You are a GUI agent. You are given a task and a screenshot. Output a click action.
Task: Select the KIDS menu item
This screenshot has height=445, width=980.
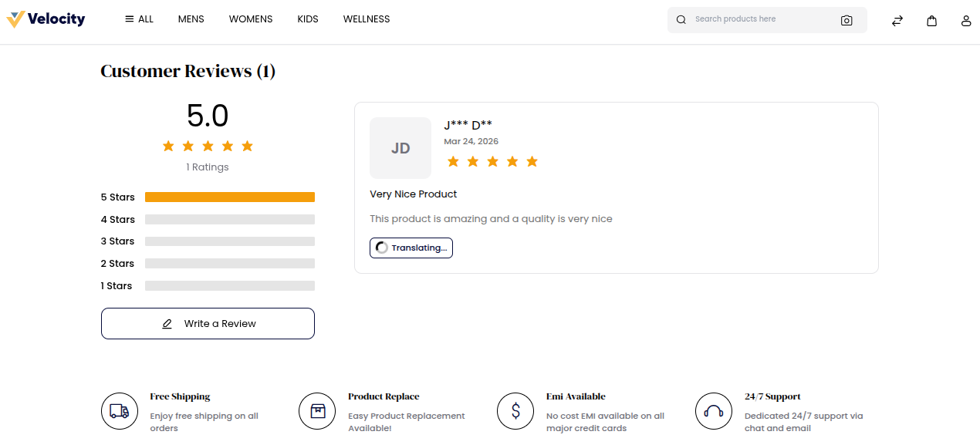308,19
